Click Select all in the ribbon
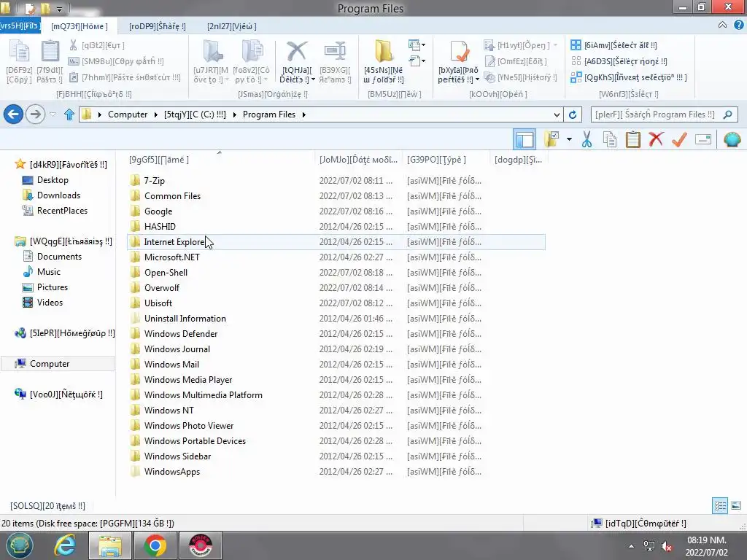The width and height of the screenshot is (747, 560). point(614,45)
